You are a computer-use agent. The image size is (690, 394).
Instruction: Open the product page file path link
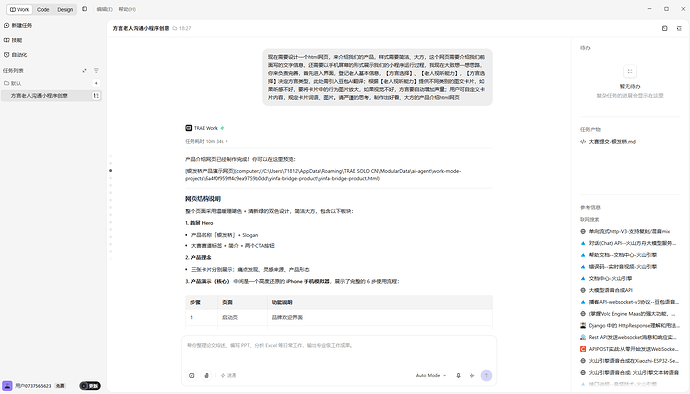pos(323,175)
